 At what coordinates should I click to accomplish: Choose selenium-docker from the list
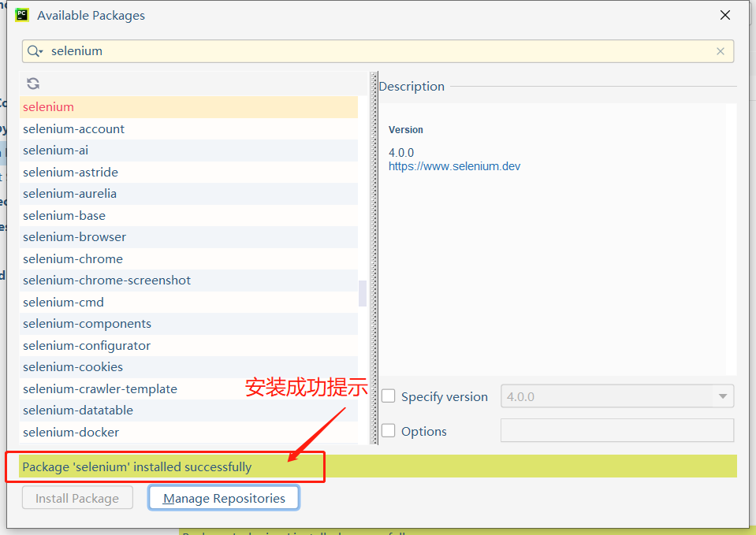188,432
